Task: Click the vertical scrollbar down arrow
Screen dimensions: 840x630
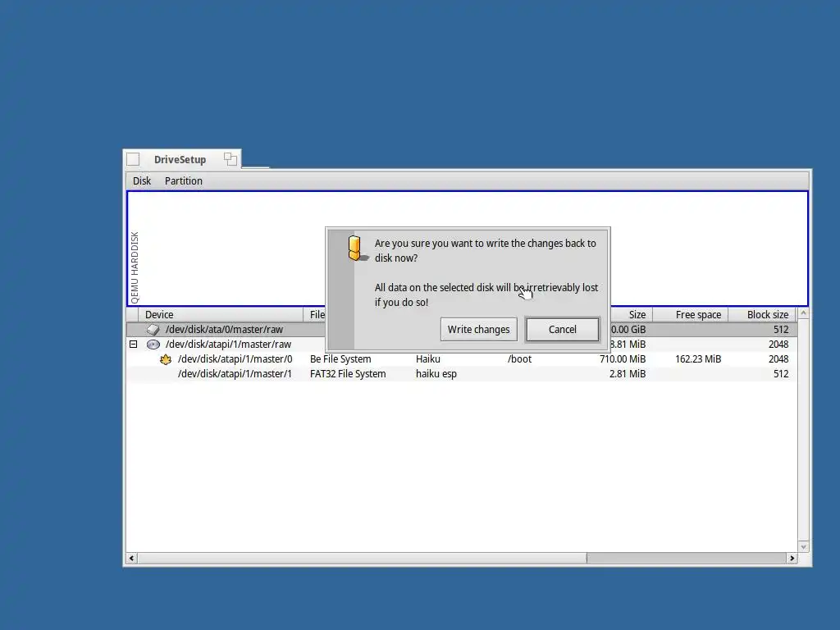Action: [804, 546]
